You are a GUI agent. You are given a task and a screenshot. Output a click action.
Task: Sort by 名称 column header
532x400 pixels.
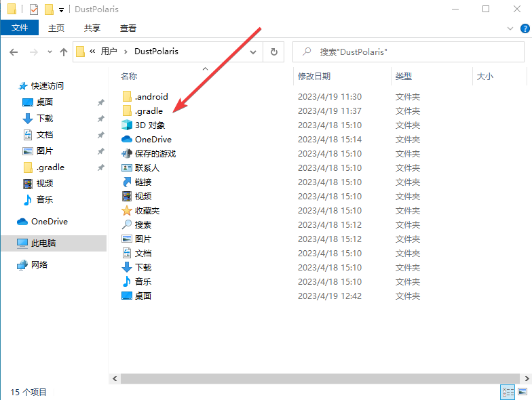(x=129, y=76)
